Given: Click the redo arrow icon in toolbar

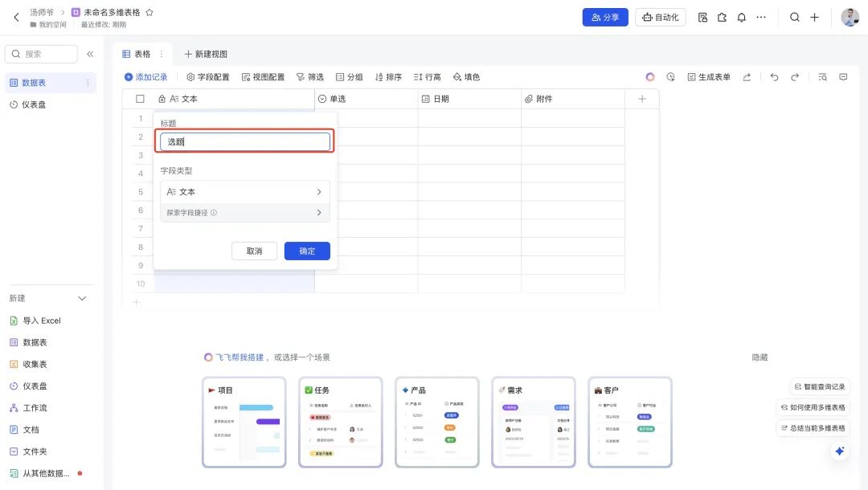Looking at the screenshot, I should pyautogui.click(x=795, y=77).
